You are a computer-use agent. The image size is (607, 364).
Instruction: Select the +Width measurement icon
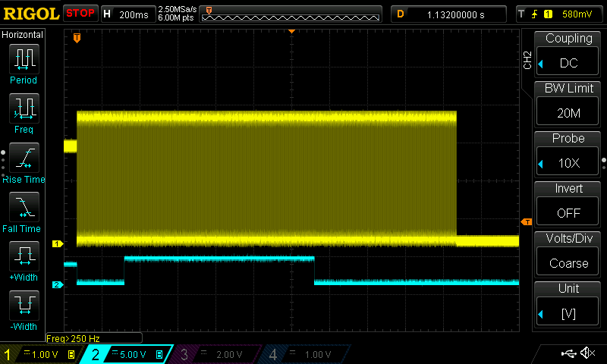click(24, 257)
